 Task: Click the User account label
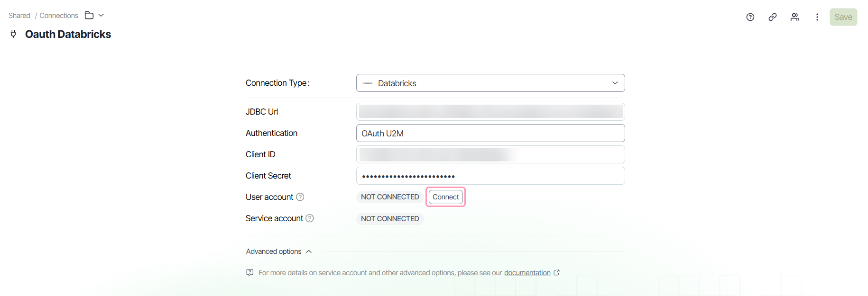269,197
